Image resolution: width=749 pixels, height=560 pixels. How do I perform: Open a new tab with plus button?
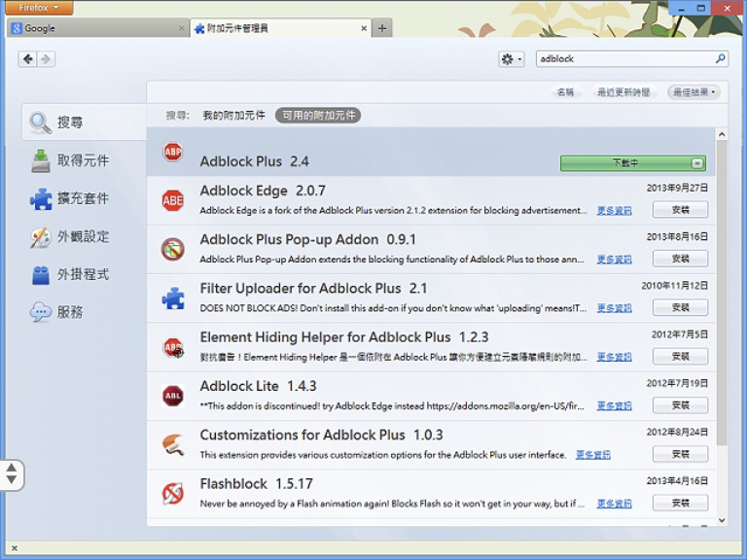pyautogui.click(x=382, y=28)
